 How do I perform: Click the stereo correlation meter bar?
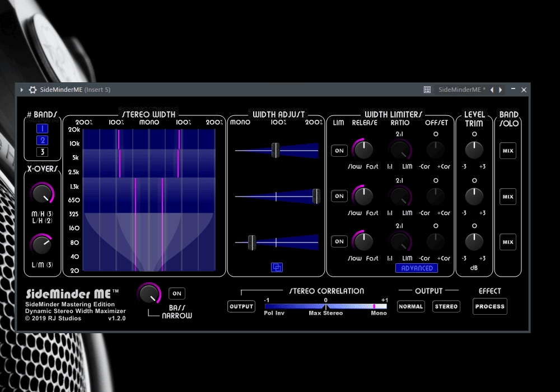[326, 306]
